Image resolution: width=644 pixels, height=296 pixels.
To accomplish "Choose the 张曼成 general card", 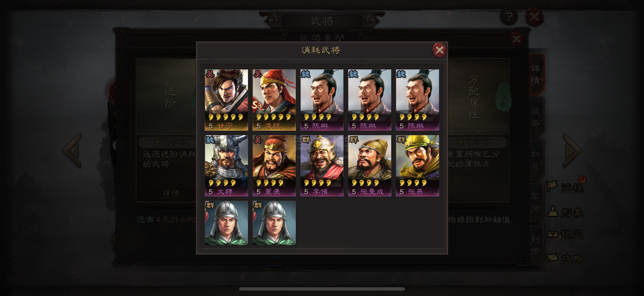I will coord(370,166).
